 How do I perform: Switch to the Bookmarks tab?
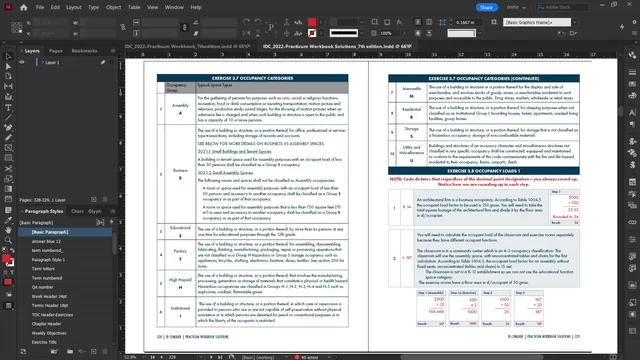coord(84,51)
